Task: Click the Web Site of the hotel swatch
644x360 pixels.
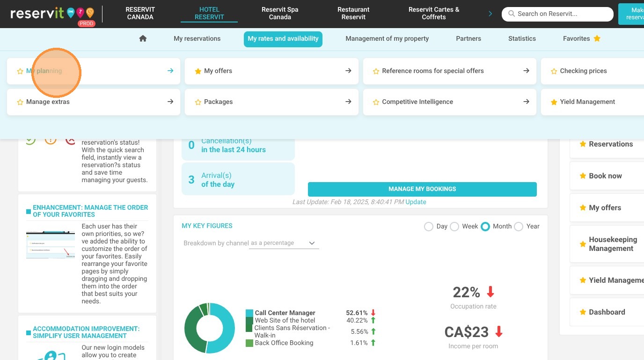Action: pos(249,321)
